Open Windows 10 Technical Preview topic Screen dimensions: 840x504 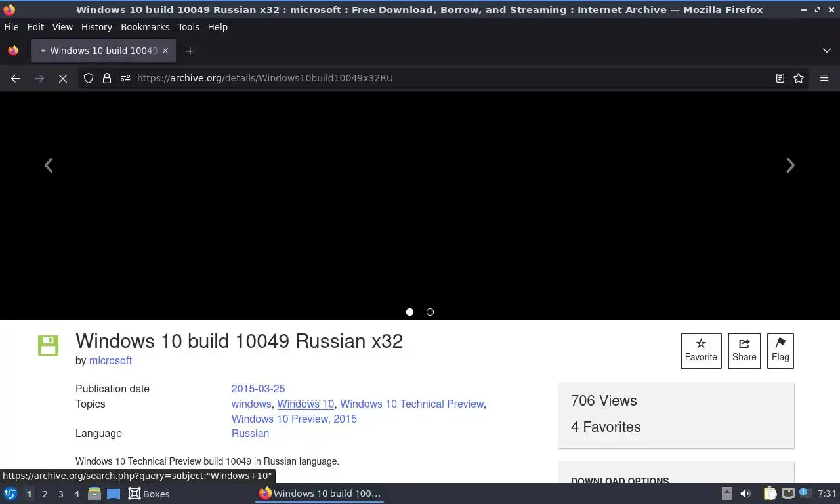pos(411,404)
